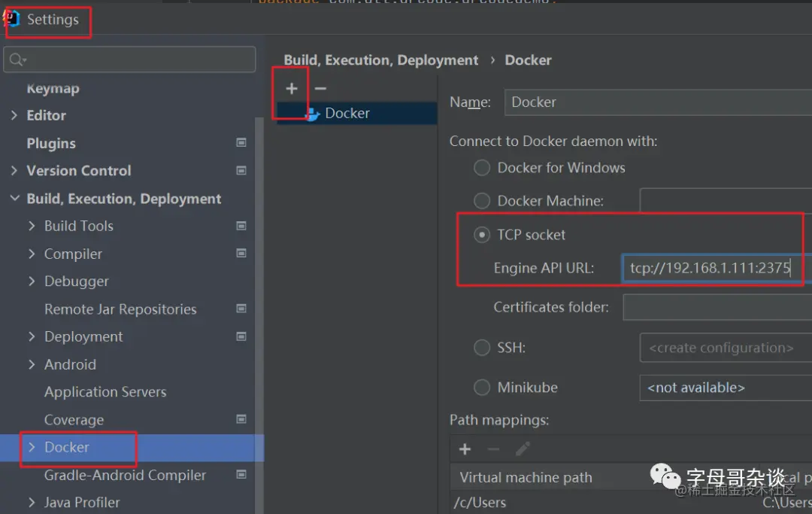Open Remote Jar Repositories page

point(120,309)
